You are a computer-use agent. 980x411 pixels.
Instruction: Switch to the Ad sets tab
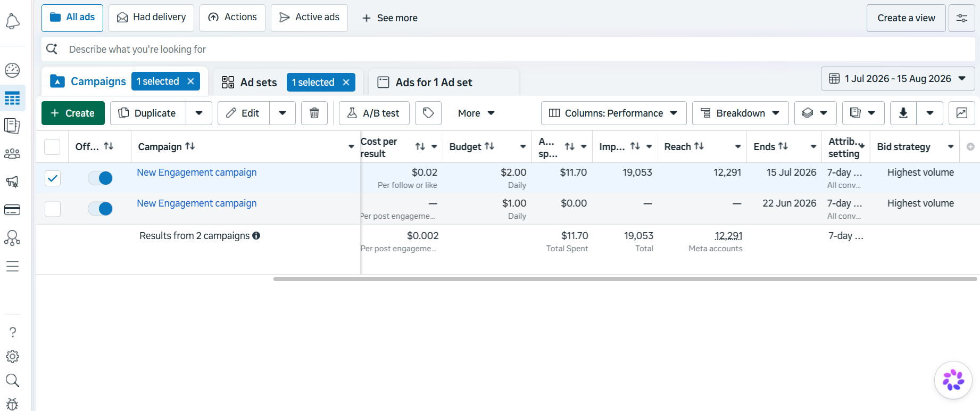click(x=258, y=83)
